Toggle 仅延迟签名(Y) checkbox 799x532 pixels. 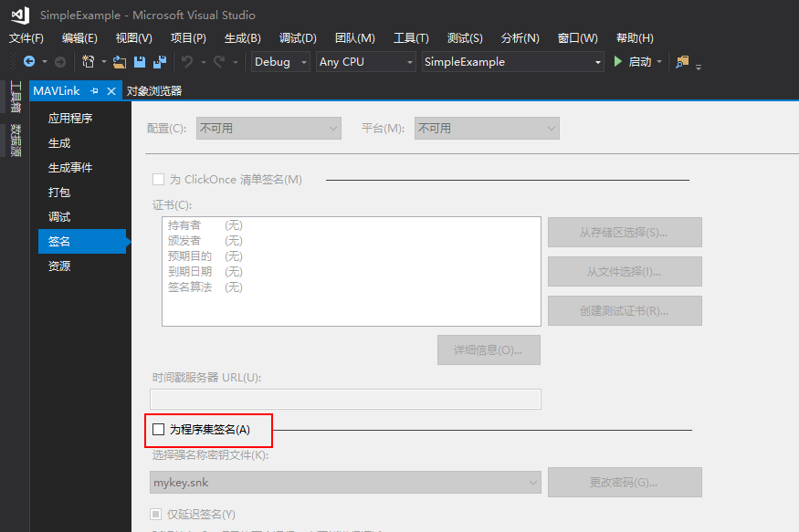point(156,514)
